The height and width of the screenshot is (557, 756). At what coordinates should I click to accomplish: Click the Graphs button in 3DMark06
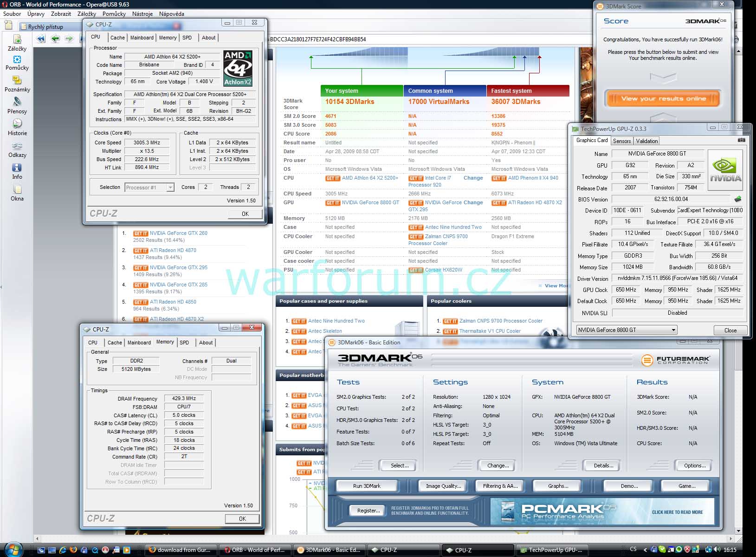click(558, 486)
